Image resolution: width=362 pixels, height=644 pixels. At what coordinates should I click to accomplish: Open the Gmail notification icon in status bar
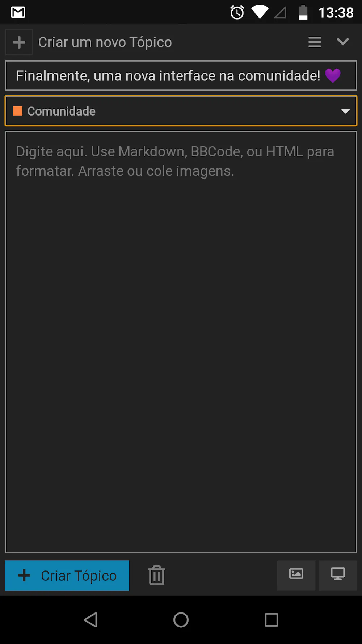point(18,12)
